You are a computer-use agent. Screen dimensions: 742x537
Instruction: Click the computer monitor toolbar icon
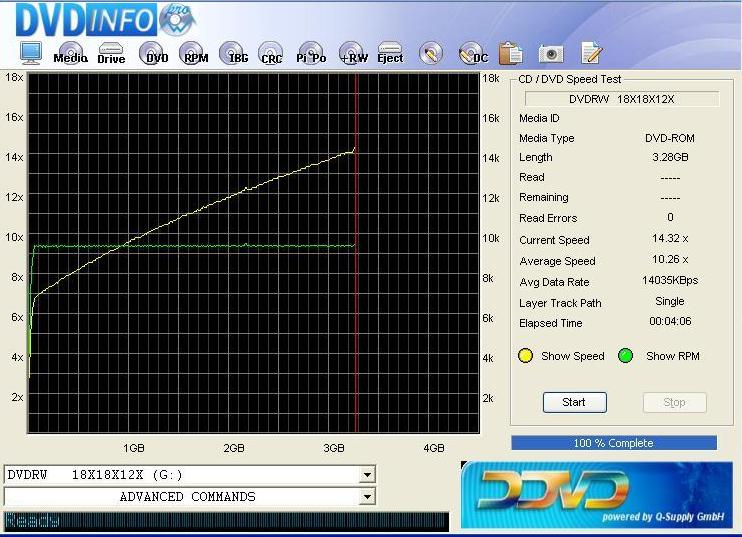[x=31, y=53]
